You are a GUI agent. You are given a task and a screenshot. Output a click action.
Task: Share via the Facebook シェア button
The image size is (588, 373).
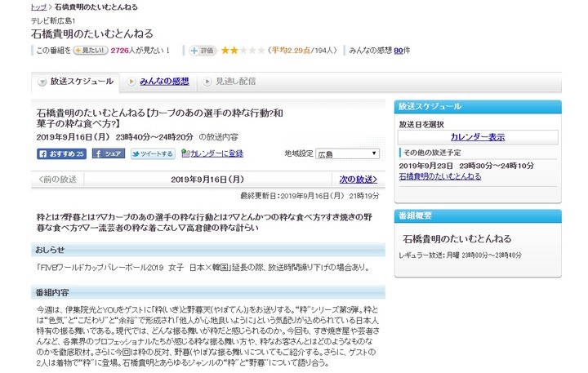coord(109,153)
